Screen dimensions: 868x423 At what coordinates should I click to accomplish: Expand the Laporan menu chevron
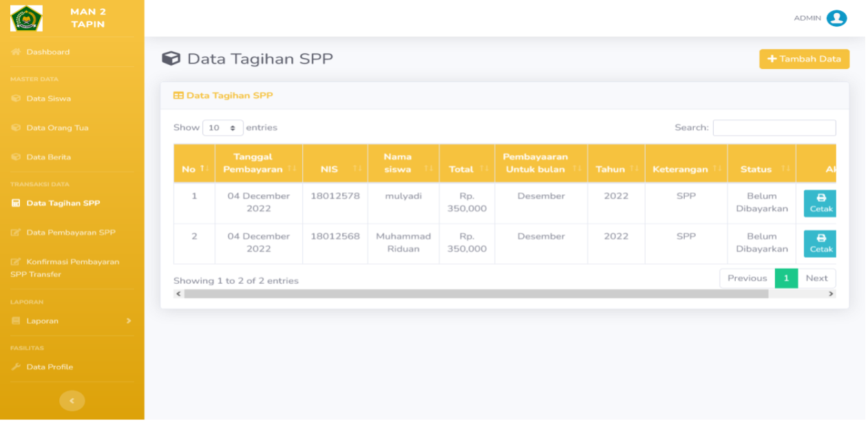tap(128, 321)
